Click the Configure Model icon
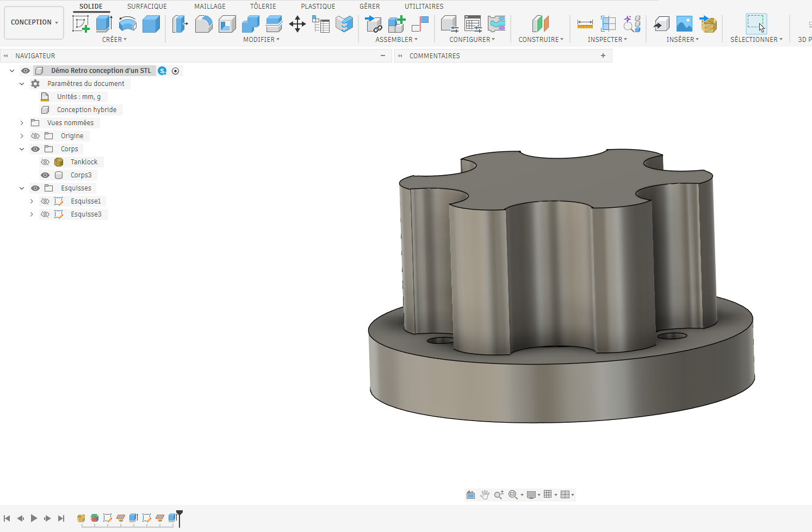The image size is (812, 532). click(449, 24)
